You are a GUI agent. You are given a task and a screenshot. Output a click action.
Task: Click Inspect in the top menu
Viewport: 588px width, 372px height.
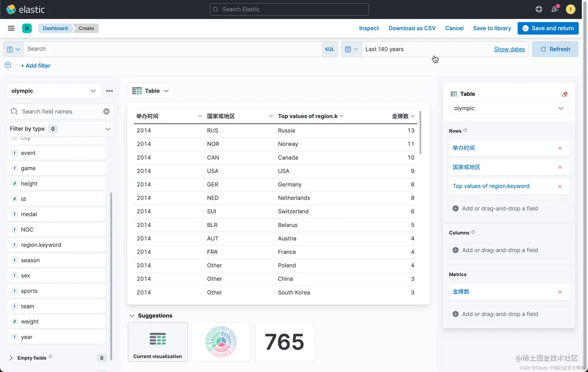coord(369,28)
